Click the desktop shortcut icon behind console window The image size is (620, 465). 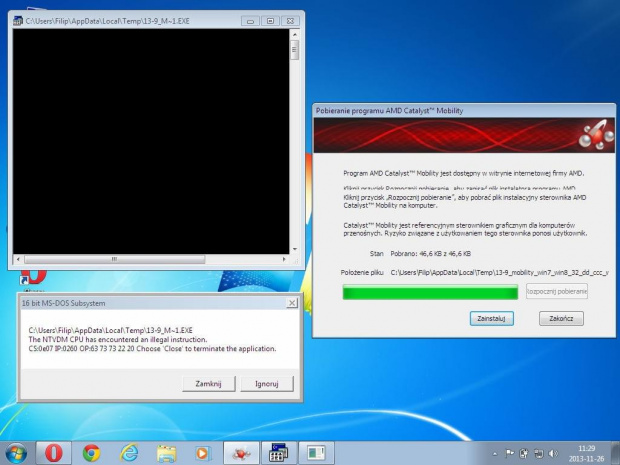pyautogui.click(x=34, y=278)
